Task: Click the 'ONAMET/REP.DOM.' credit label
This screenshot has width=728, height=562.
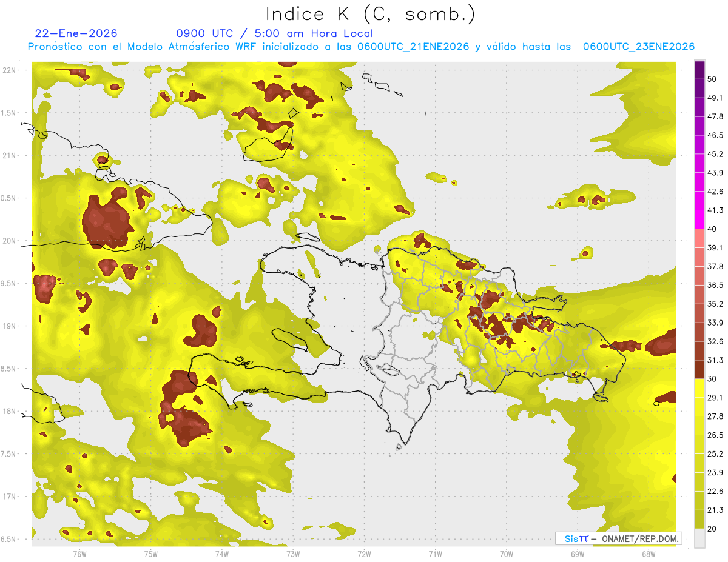Action: click(x=641, y=538)
